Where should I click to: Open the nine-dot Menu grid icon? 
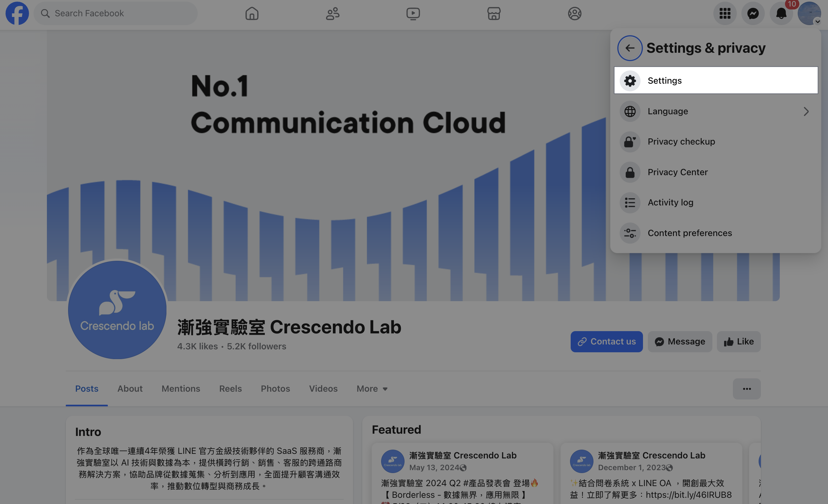click(725, 13)
